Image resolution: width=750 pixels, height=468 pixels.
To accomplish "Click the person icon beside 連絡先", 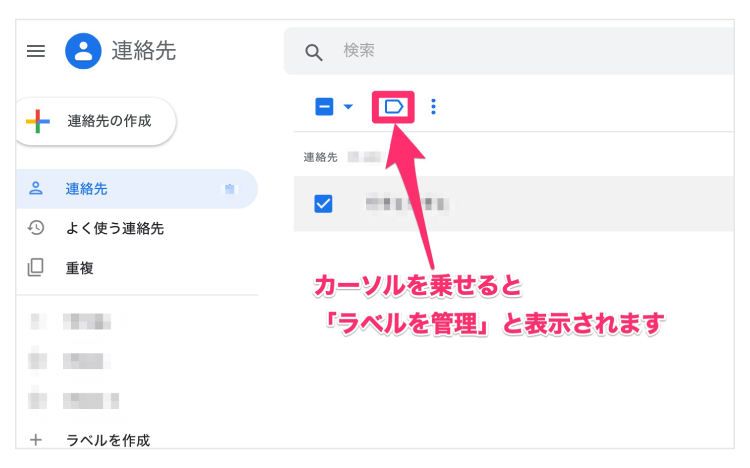I will pos(36,188).
